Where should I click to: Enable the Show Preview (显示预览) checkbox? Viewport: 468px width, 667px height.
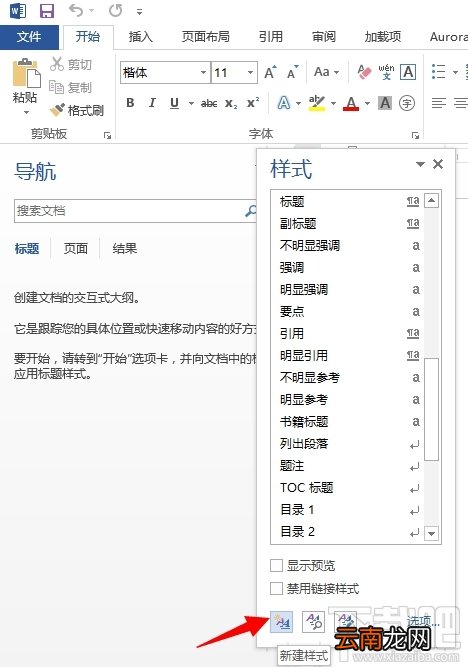(277, 566)
